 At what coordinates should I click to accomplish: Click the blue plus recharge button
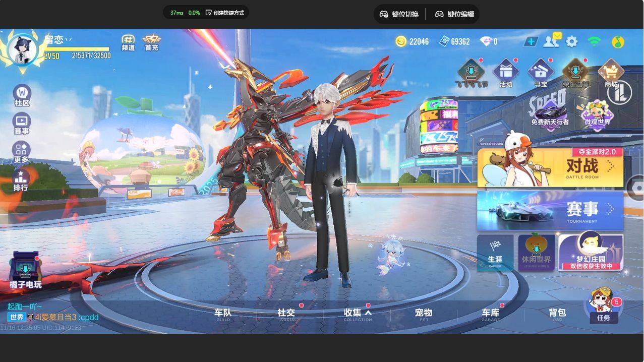coord(531,42)
